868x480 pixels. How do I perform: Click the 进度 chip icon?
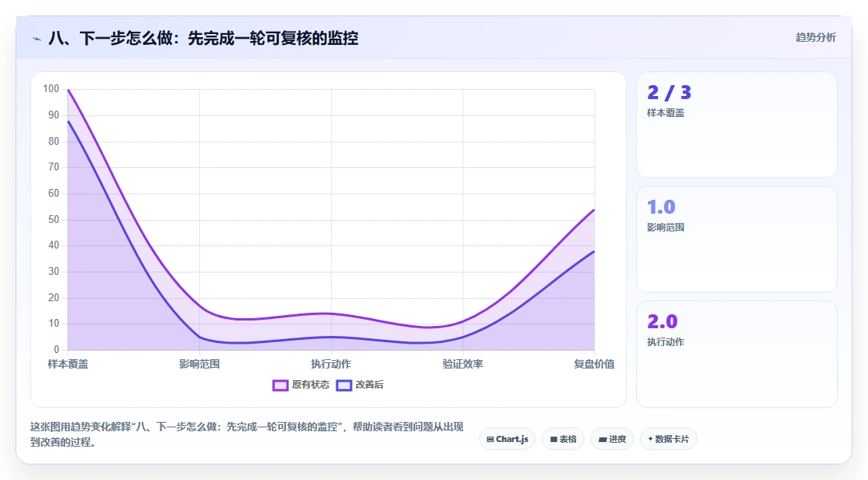(x=603, y=440)
